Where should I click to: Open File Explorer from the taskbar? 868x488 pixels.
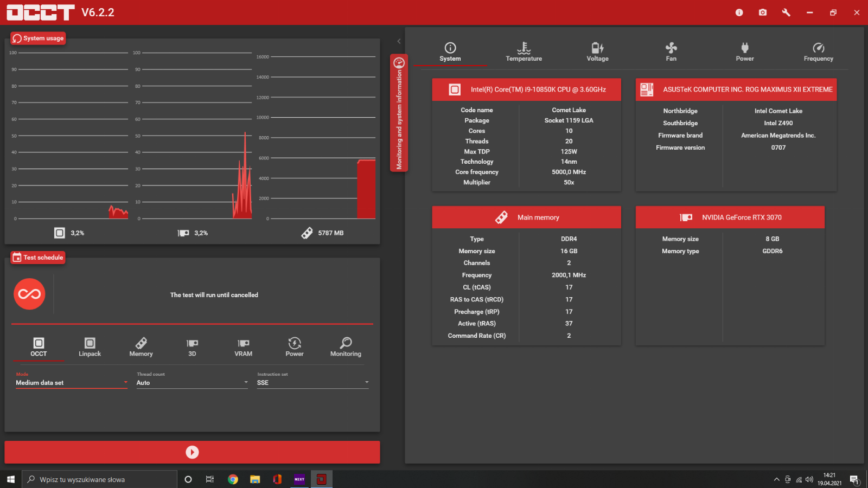[x=255, y=479]
